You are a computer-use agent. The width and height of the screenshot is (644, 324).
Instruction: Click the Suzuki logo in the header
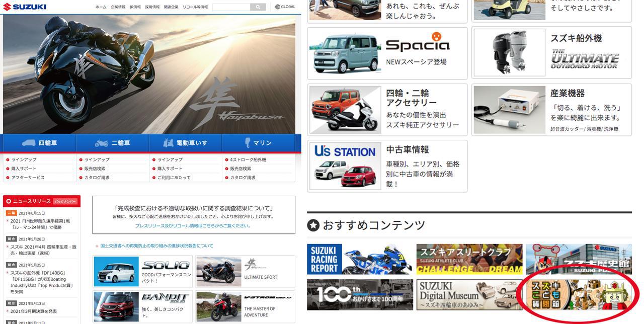(x=25, y=7)
